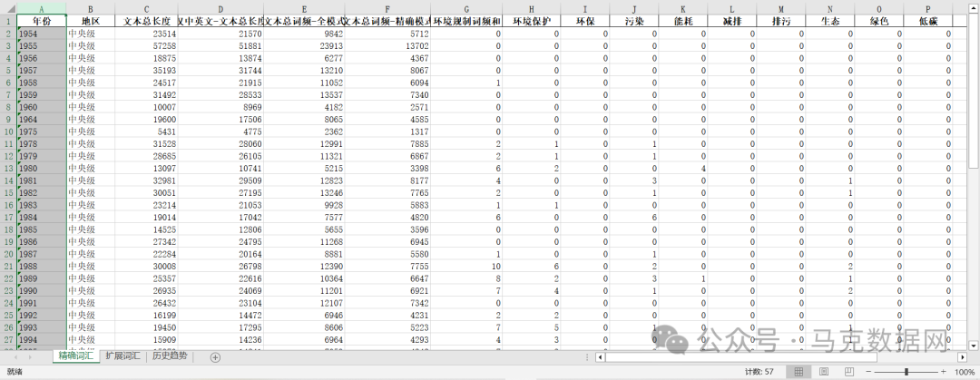Switch to Page Layout view

coord(824,372)
